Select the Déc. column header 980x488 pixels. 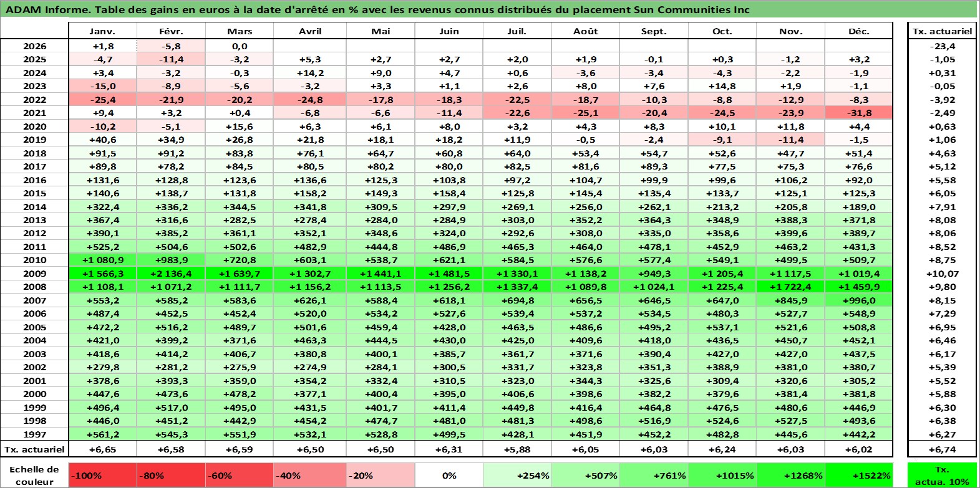[x=859, y=31]
